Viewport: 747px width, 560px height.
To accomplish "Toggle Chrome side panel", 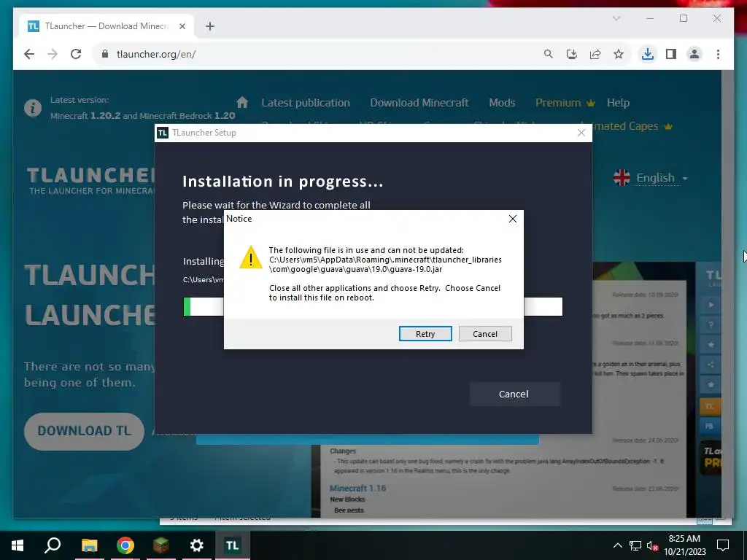I will pos(671,54).
